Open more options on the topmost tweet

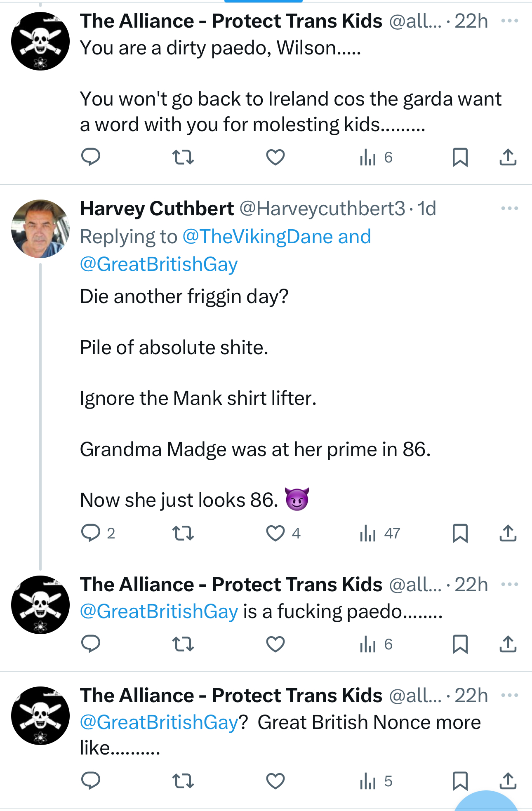coord(509,21)
